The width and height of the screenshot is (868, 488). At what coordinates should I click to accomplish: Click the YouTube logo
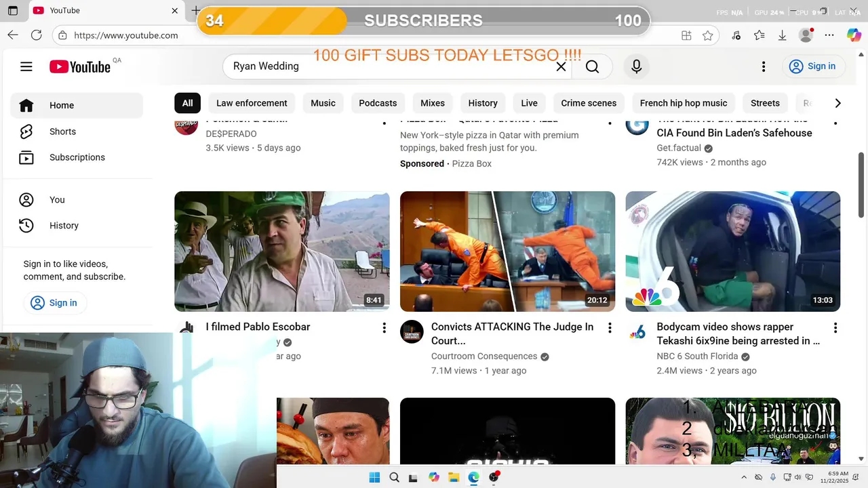pyautogui.click(x=80, y=66)
